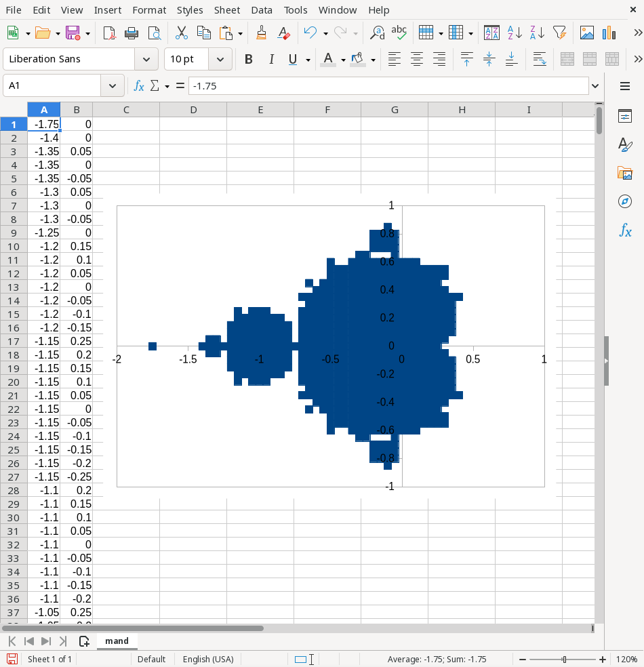Open sidebar Gallery panel
The height and width of the screenshot is (667, 644).
625,173
